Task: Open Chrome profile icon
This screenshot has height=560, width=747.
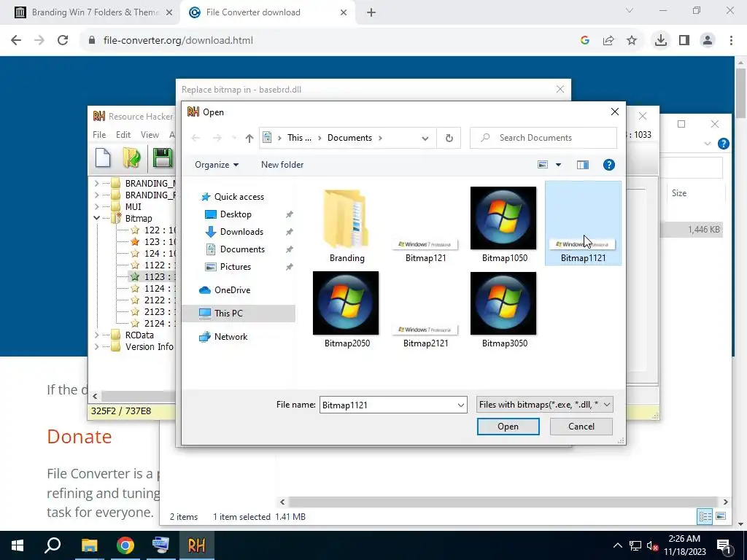Action: [707, 41]
